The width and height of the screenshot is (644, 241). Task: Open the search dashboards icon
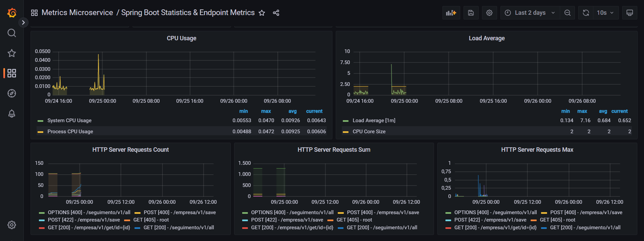(x=12, y=33)
